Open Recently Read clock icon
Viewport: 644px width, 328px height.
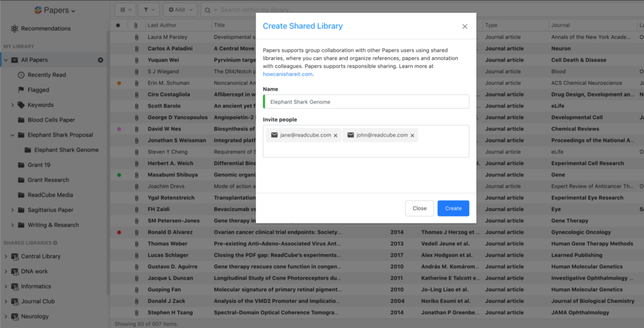[21, 75]
